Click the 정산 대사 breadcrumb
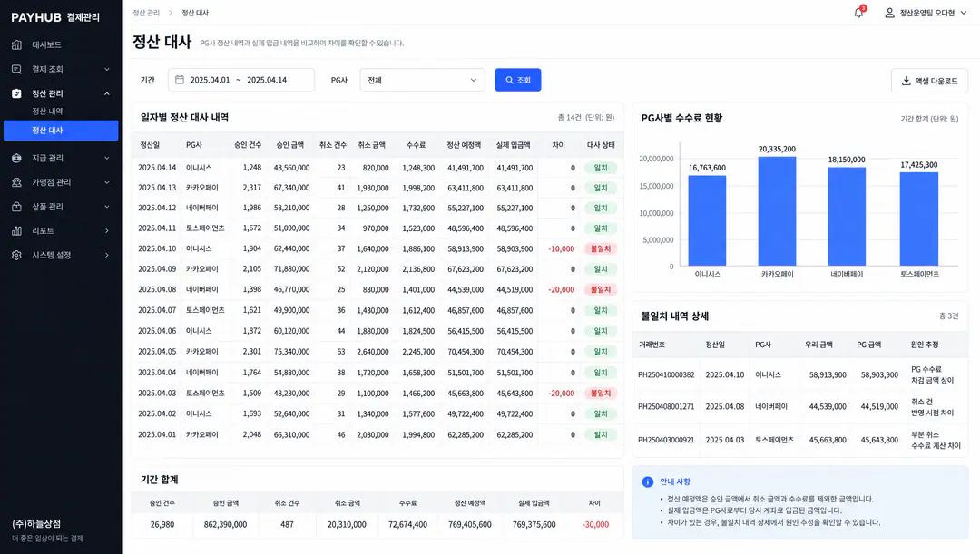Image resolution: width=980 pixels, height=554 pixels. pos(195,13)
